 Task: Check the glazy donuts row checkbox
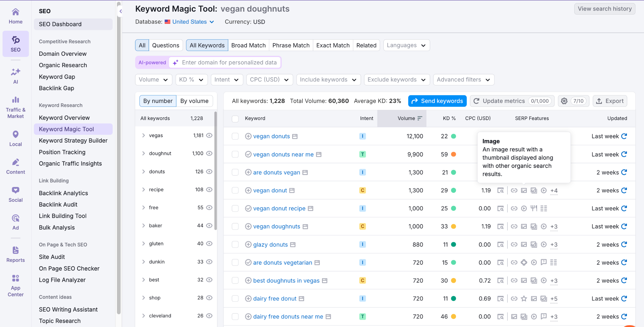(235, 244)
